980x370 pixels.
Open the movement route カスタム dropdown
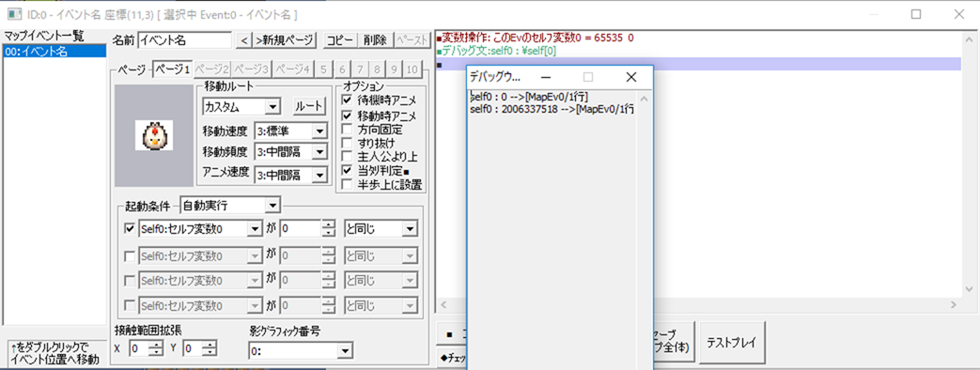[x=241, y=107]
